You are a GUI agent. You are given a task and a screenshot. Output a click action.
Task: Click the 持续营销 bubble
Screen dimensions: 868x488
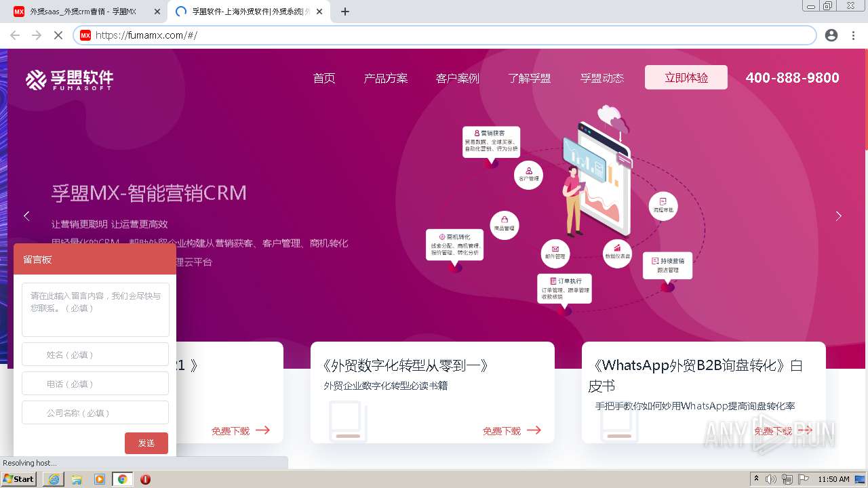(x=667, y=265)
